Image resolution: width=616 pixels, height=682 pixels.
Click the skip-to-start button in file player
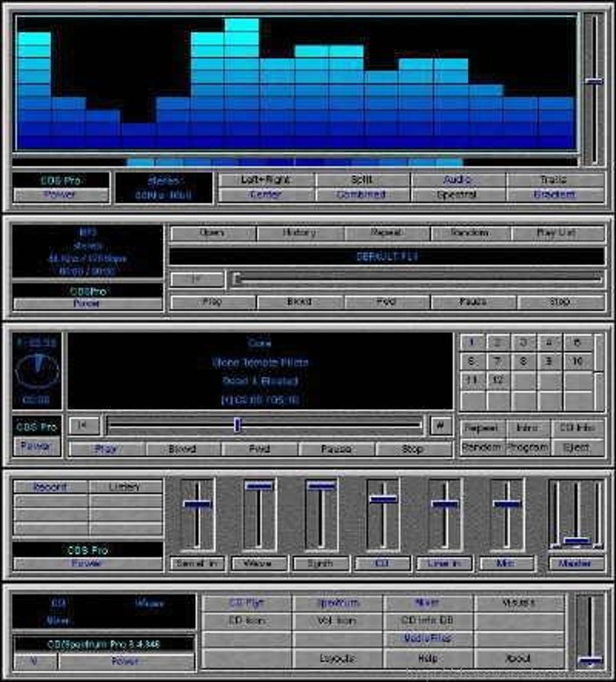tap(197, 279)
